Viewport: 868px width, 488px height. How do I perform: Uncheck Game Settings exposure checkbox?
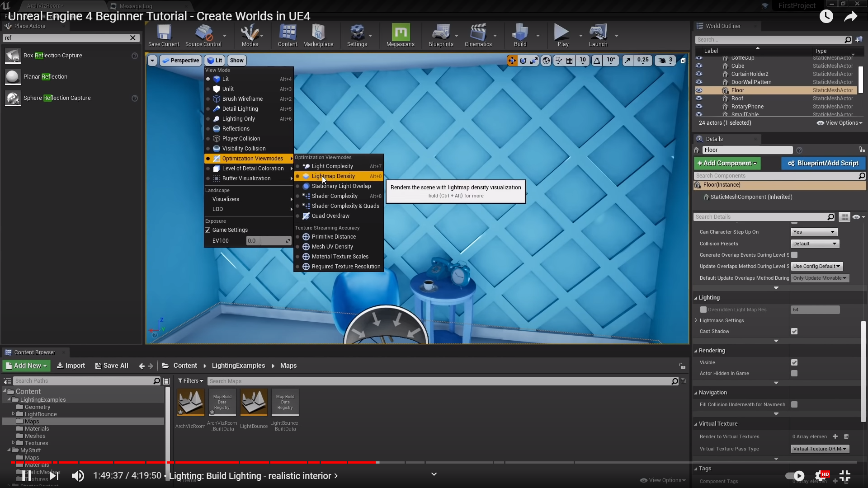(x=208, y=230)
